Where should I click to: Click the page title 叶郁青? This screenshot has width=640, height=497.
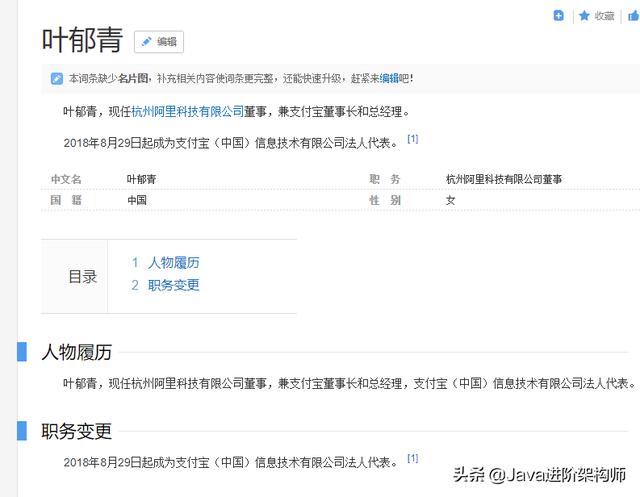[82, 40]
